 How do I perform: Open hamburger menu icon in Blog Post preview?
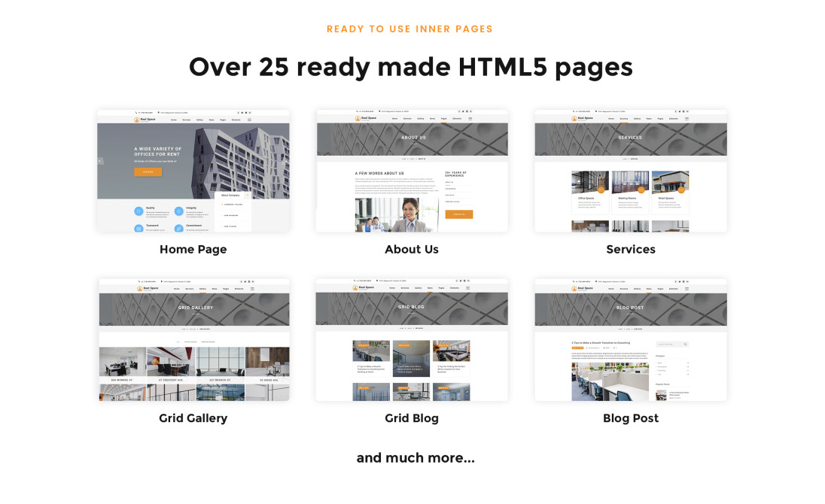click(686, 288)
